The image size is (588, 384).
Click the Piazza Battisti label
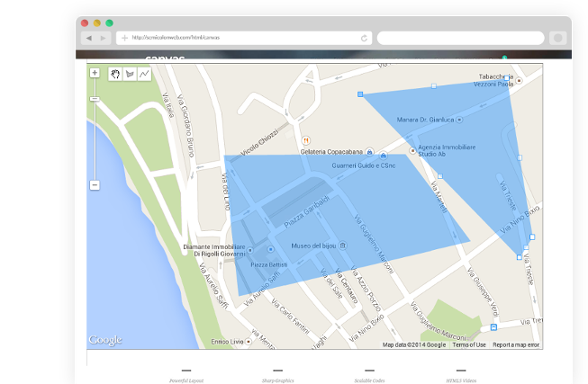tap(269, 264)
